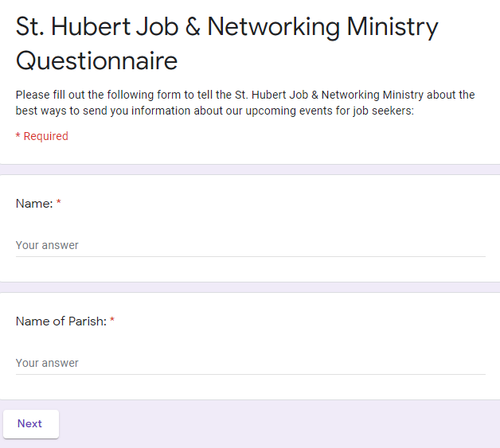Click the "St. Hubert Job & Networking Ministry" heading line
This screenshot has width=500, height=448.
[227, 27]
